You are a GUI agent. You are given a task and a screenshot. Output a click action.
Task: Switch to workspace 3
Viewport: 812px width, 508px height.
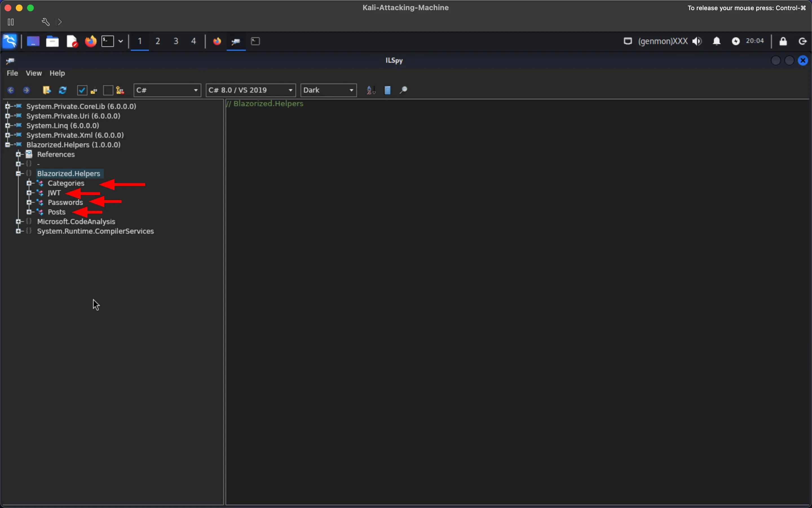coord(176,41)
